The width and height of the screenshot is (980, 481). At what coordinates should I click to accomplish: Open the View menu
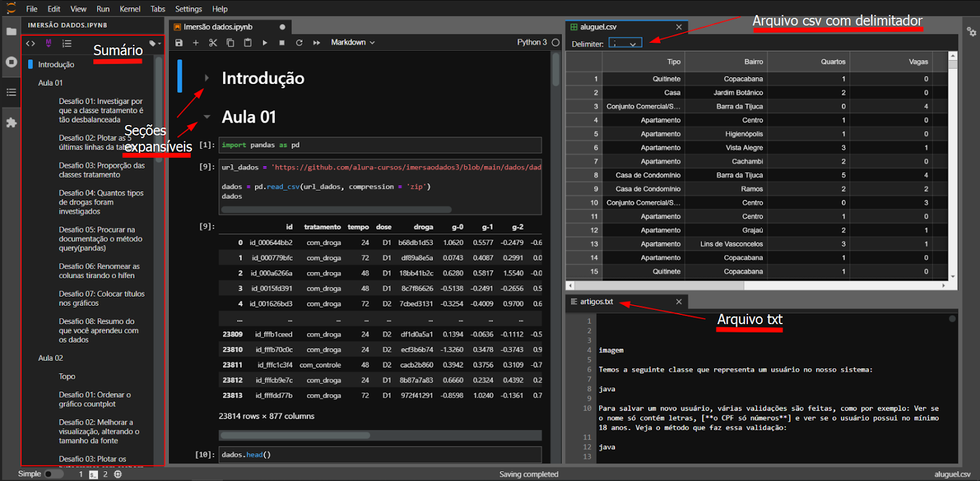point(78,9)
